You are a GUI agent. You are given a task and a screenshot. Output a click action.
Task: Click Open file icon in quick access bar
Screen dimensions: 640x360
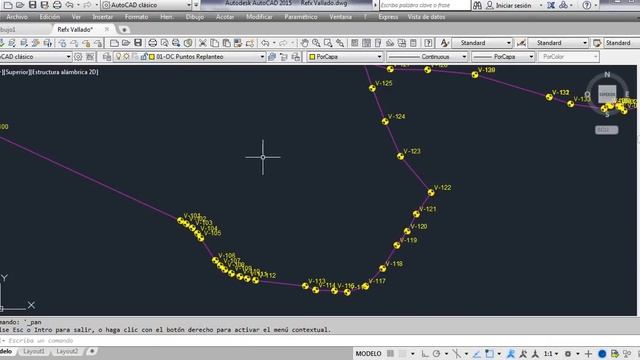click(x=20, y=5)
